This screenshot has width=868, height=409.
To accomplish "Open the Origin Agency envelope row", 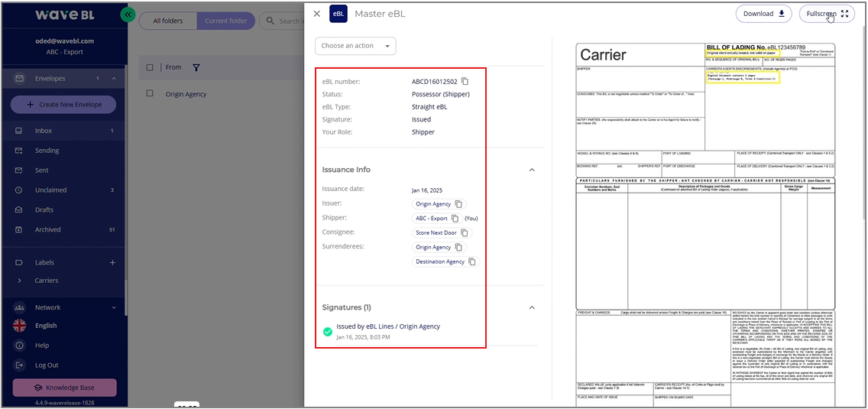I will [x=186, y=94].
